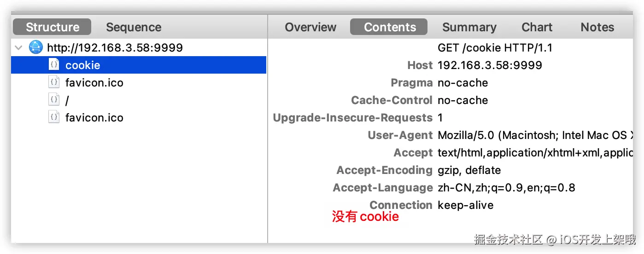Click the file icon next to cookie
Image resolution: width=644 pixels, height=254 pixels.
point(54,65)
